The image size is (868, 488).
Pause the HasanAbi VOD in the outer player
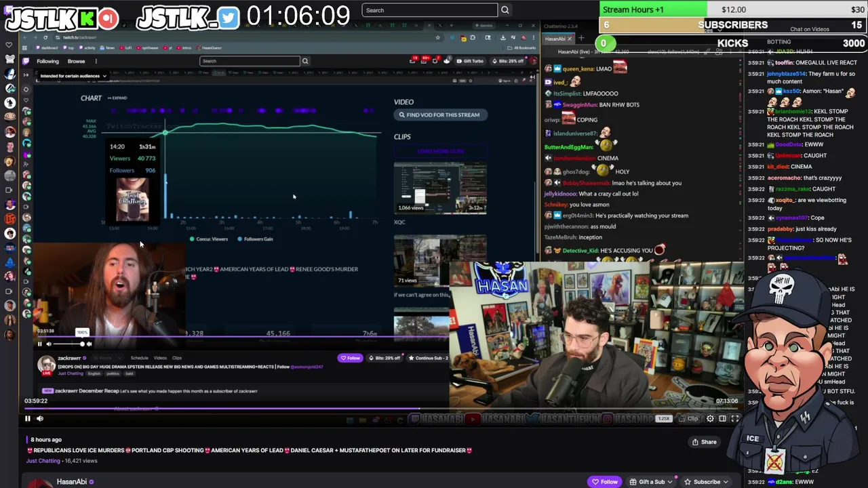click(28, 418)
